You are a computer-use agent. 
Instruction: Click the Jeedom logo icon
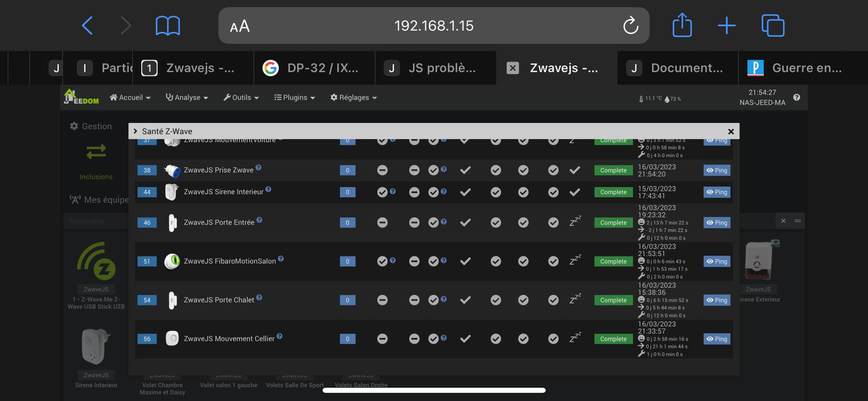click(x=81, y=97)
